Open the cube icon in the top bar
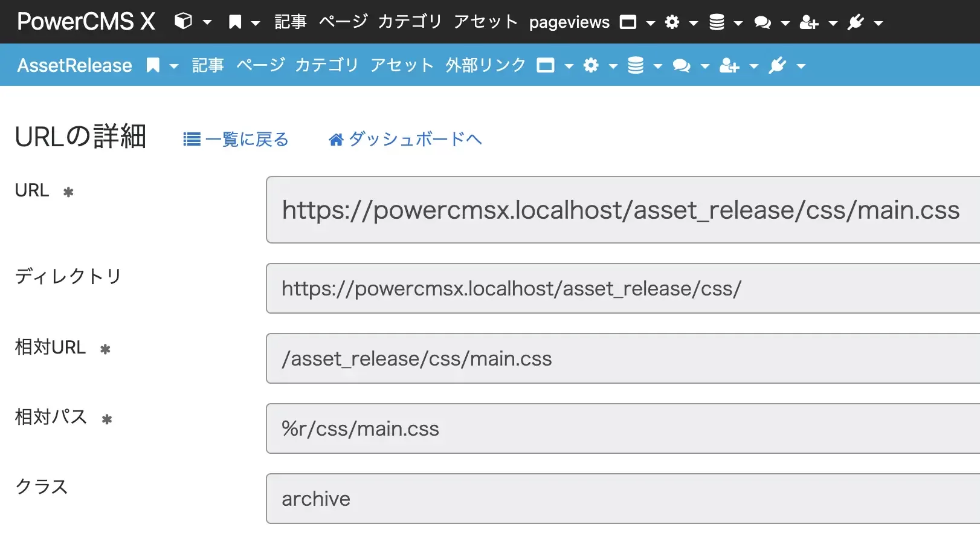980x533 pixels. (x=183, y=22)
